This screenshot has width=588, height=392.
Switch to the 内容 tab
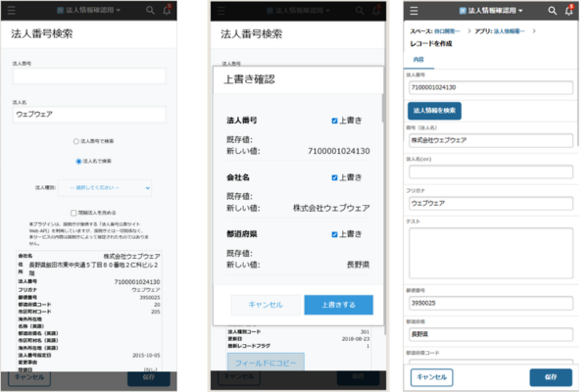coord(419,60)
